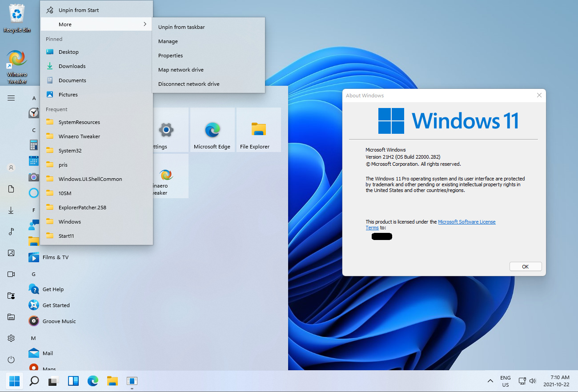Open the Recycle Bin

(16, 13)
